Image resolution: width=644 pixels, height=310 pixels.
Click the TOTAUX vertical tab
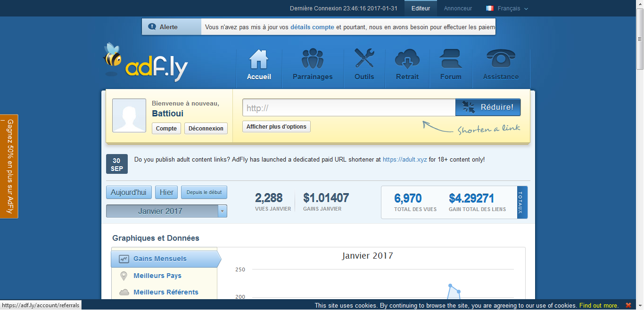coord(522,202)
